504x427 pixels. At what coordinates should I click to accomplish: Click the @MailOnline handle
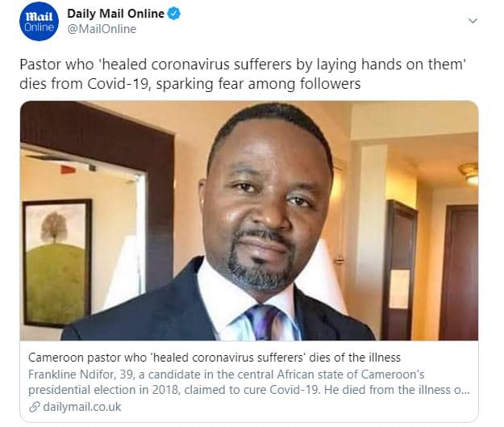pos(102,29)
